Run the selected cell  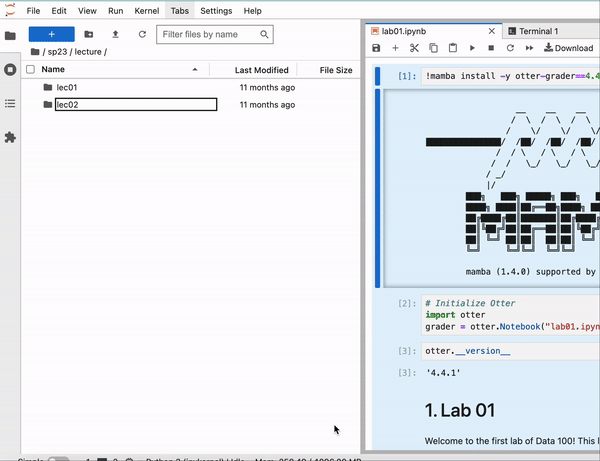(x=472, y=48)
